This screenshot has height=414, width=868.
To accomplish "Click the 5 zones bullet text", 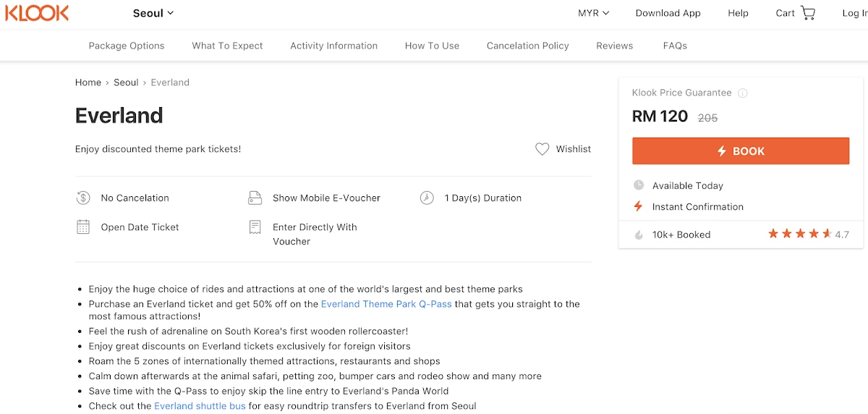I will 264,360.
